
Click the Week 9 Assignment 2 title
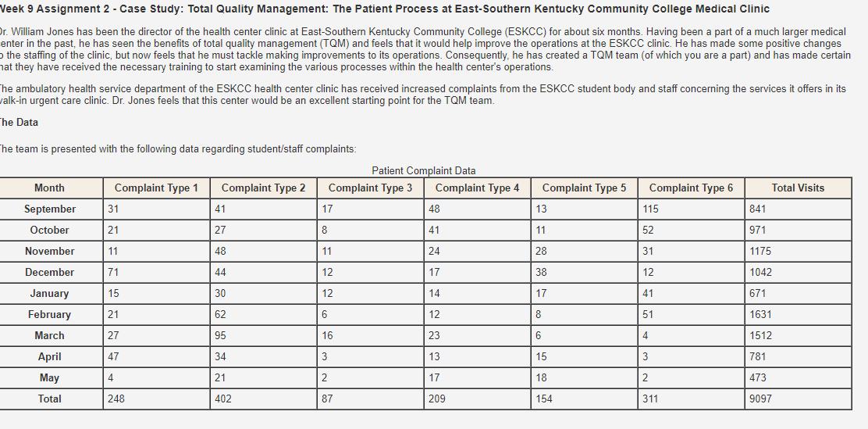pos(384,9)
